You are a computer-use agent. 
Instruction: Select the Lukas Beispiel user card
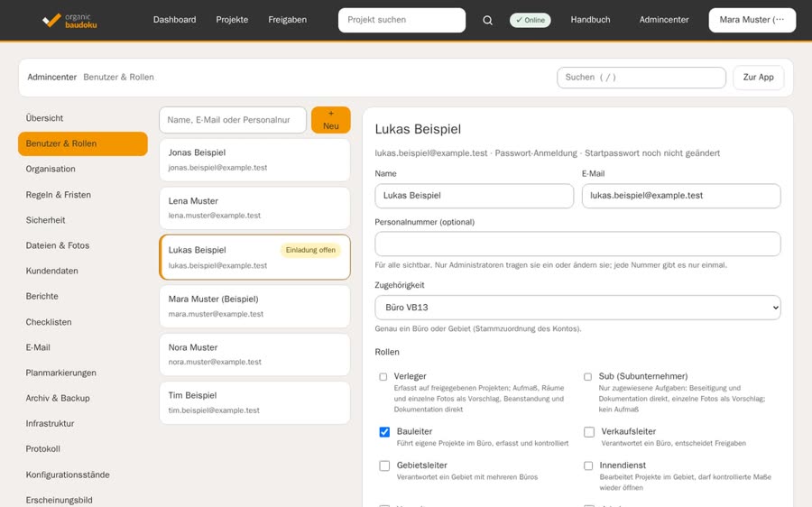254,257
